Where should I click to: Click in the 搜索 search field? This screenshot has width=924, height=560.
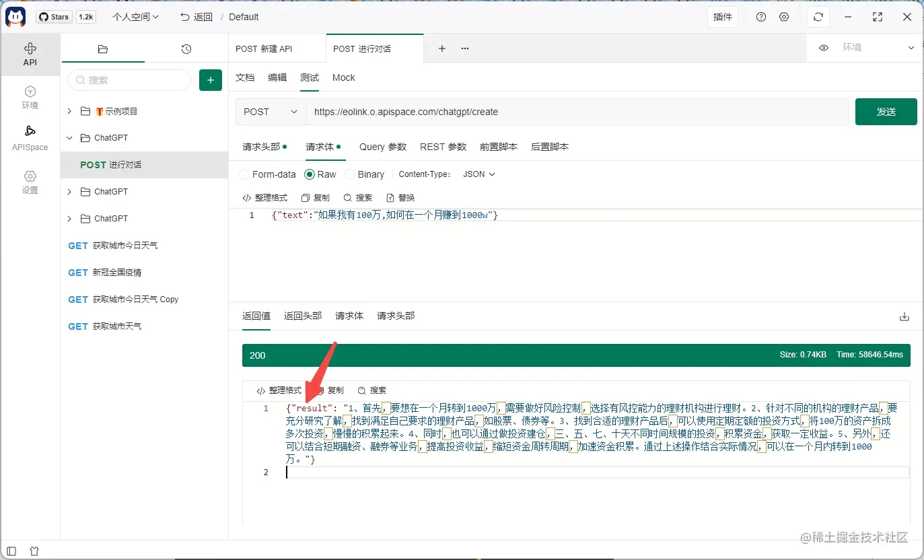[129, 80]
